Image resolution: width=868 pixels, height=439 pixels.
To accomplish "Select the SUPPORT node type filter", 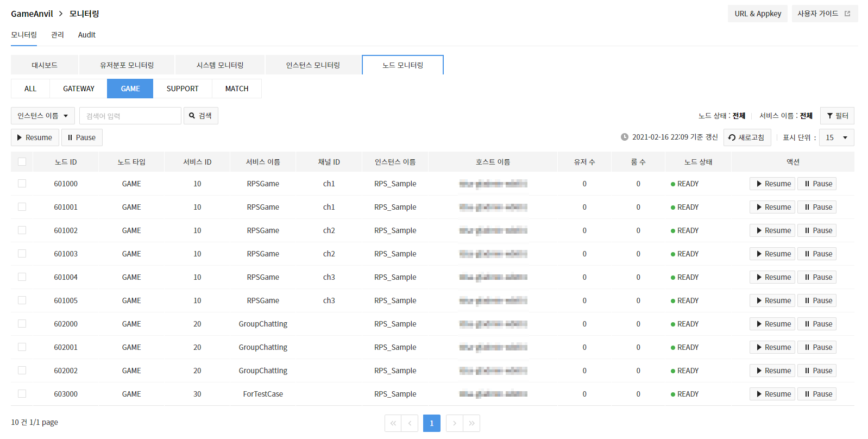I will [x=183, y=89].
